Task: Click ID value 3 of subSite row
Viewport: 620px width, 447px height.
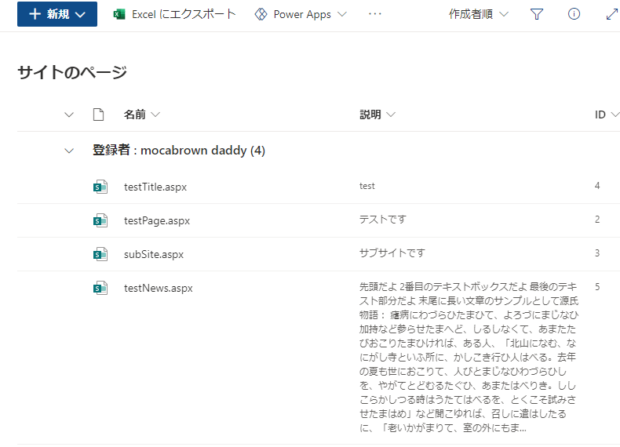Action: click(597, 253)
